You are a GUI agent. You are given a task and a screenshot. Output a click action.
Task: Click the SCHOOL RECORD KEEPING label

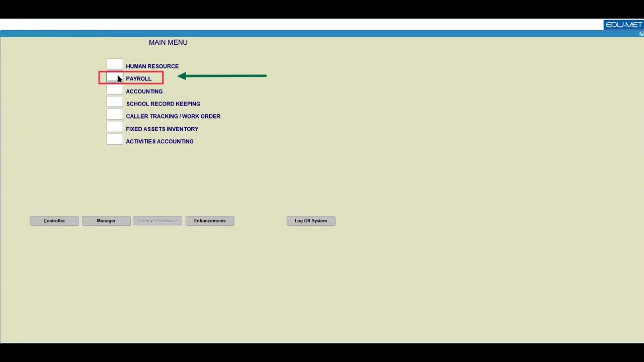(163, 104)
